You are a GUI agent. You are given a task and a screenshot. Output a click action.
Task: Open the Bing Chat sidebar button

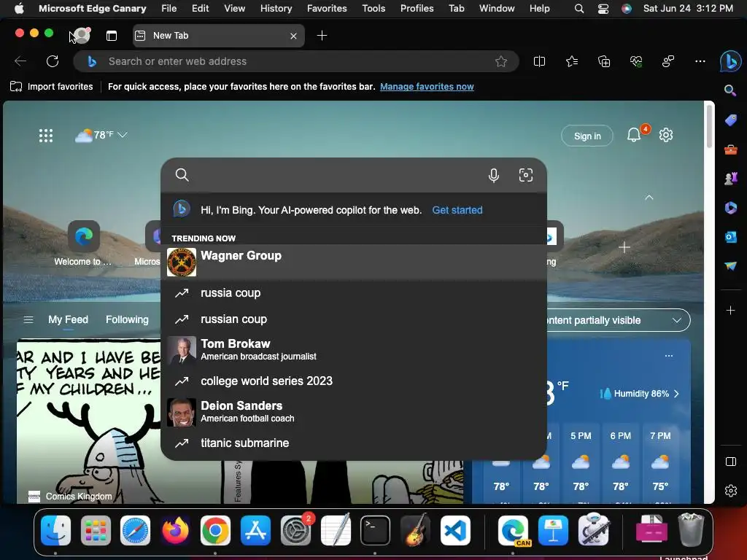pyautogui.click(x=730, y=61)
